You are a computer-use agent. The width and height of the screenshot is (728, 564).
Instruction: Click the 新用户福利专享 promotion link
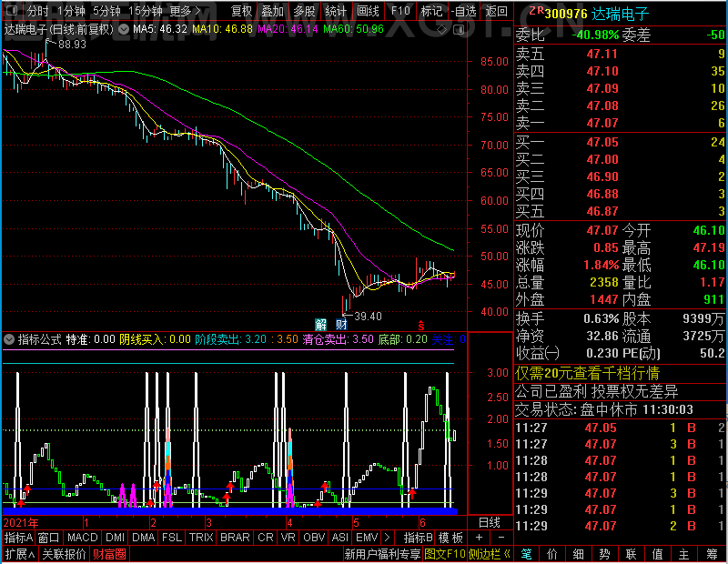tap(382, 554)
